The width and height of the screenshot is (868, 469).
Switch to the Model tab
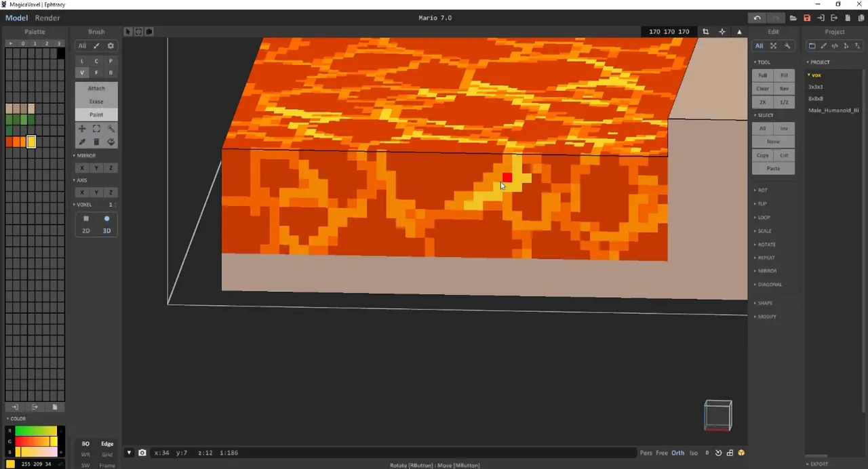(16, 18)
